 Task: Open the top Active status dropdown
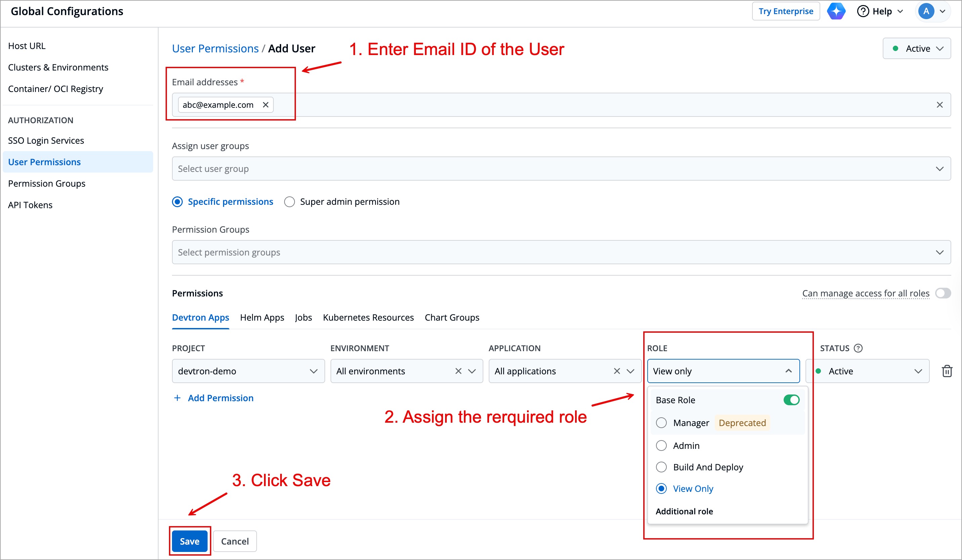[917, 48]
